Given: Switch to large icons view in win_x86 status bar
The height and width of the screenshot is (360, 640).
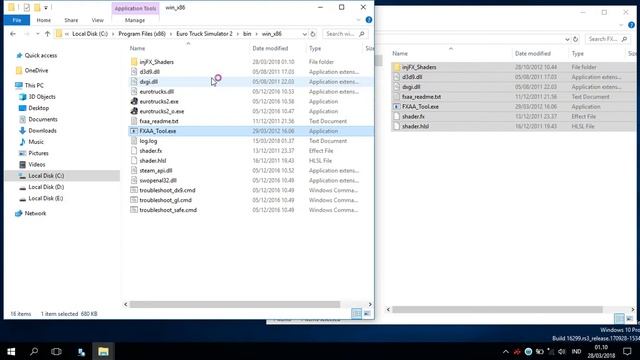Looking at the screenshot, I should (x=367, y=313).
